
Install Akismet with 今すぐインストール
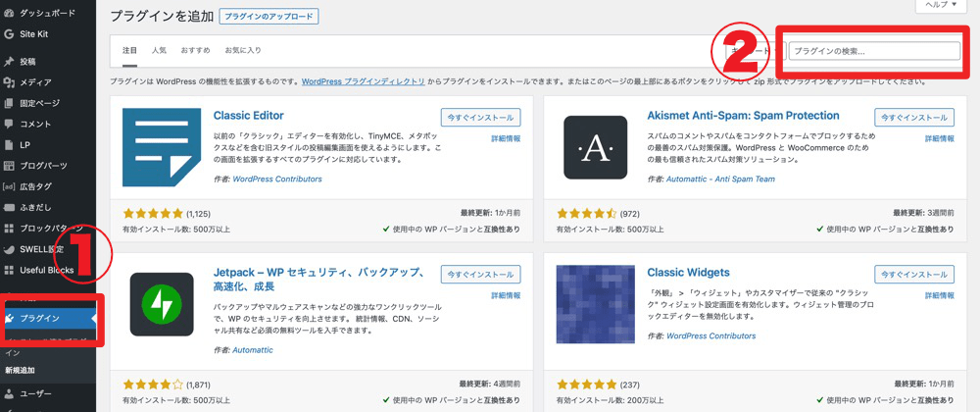pos(914,118)
